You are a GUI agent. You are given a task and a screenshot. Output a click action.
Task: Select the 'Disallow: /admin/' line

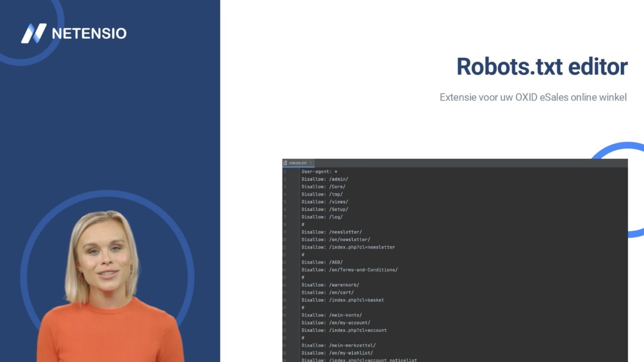tap(325, 179)
